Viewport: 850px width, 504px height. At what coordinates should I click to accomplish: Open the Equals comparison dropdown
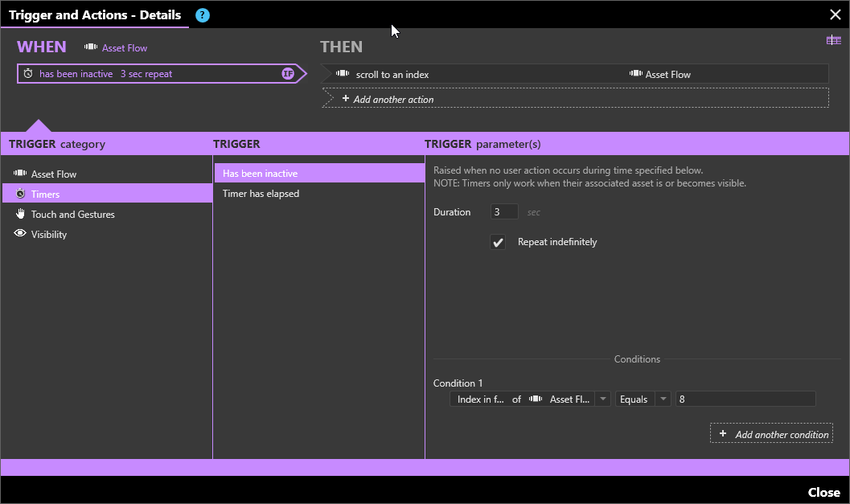(663, 399)
